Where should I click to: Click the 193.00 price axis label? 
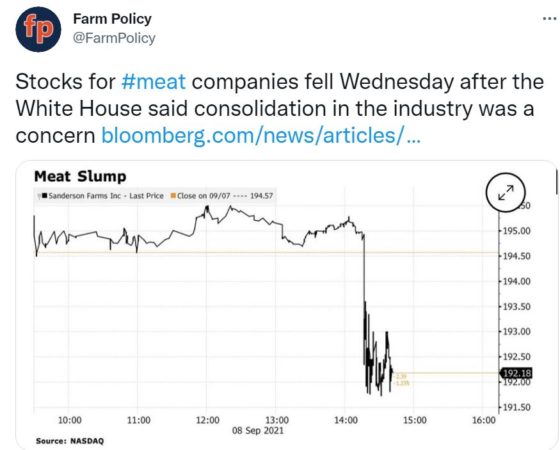(x=516, y=332)
